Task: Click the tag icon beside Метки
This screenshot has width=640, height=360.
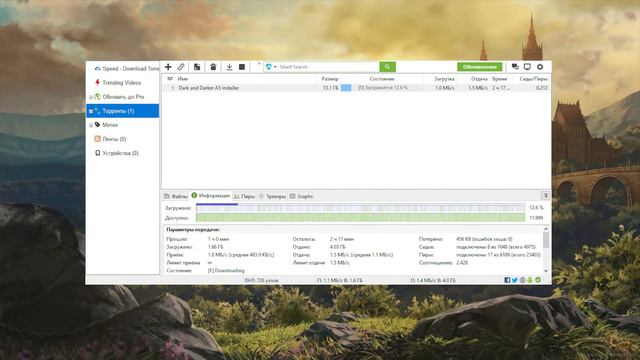Action: (98, 124)
